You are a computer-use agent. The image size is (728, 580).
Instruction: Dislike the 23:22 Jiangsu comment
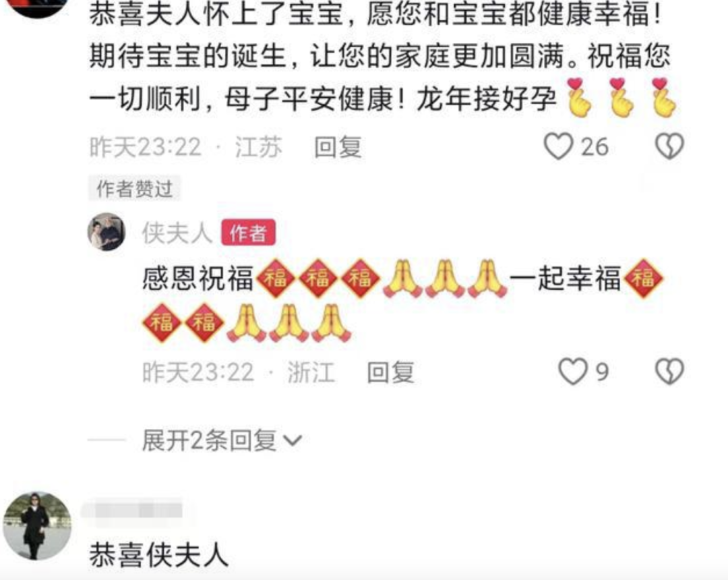(669, 147)
